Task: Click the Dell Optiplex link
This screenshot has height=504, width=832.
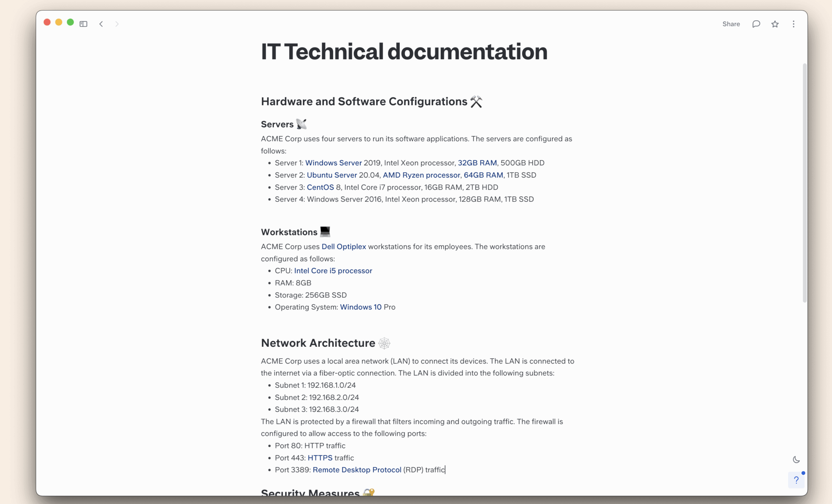Action: pyautogui.click(x=344, y=247)
